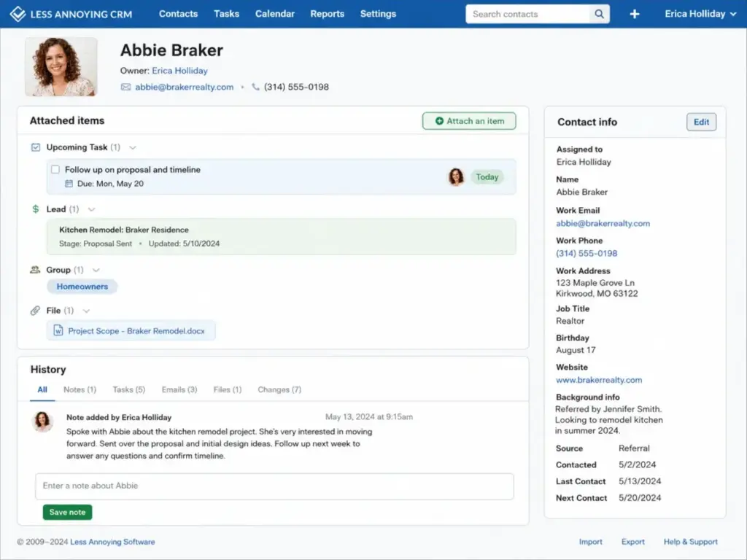This screenshot has width=747, height=560.
Task: Click the Today badge on the task
Action: coord(487,176)
